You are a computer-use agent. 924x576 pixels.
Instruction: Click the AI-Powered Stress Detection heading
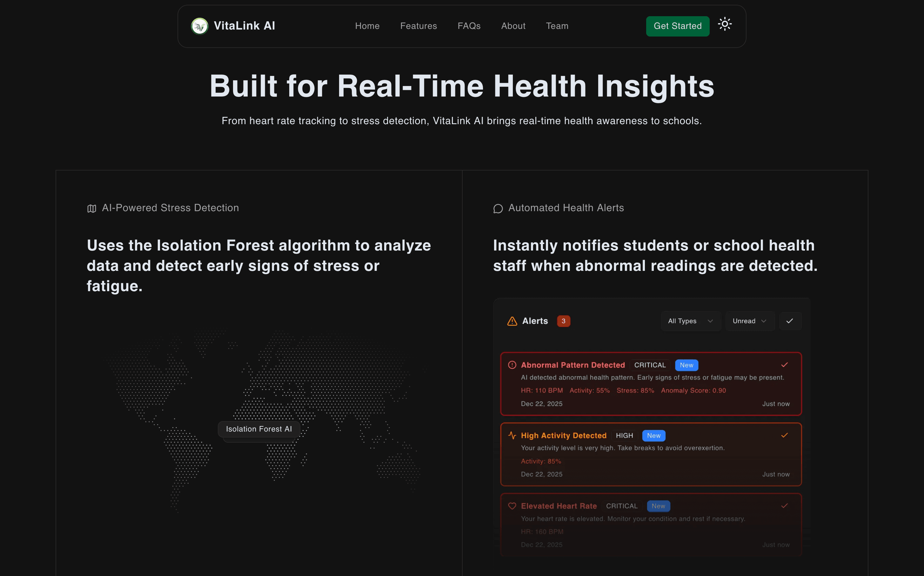tap(170, 208)
